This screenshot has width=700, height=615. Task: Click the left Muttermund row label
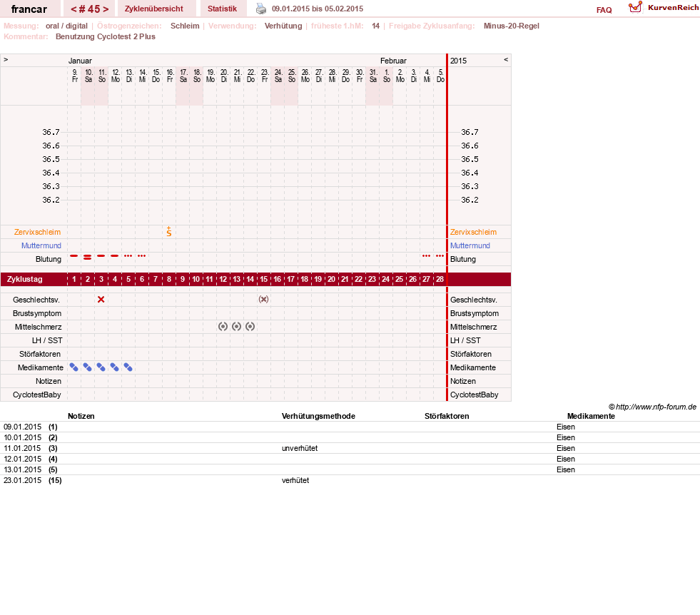point(41,245)
